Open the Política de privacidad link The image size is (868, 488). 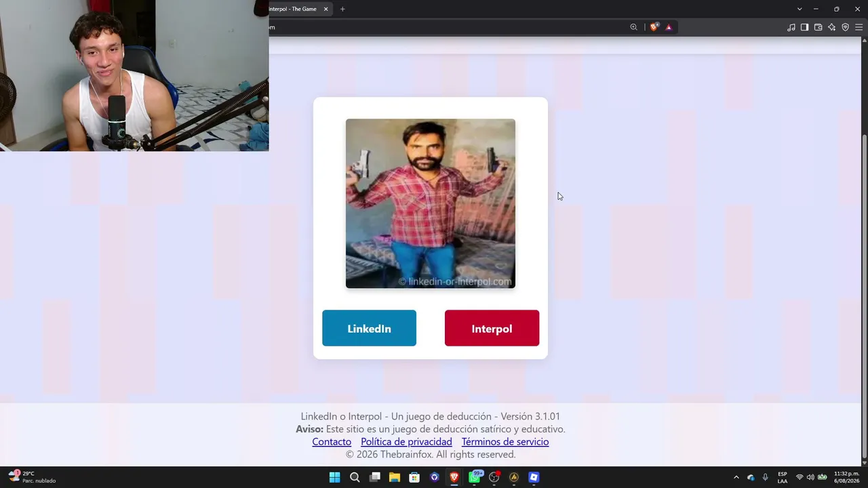406,442
